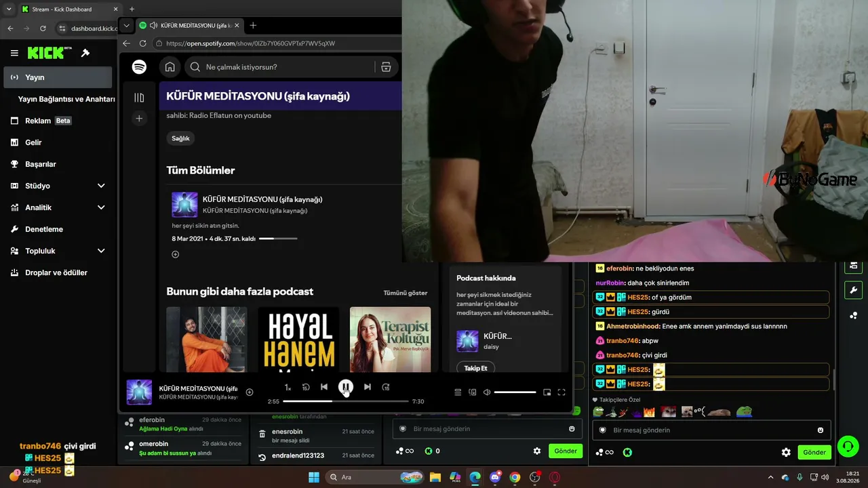This screenshot has width=868, height=488.
Task: Open Google Chrome from the taskbar
Action: [x=515, y=477]
